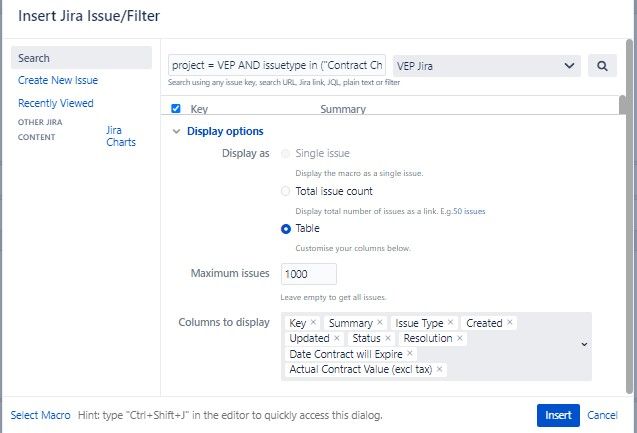The image size is (637, 433).
Task: Click the Issue Type column tag
Action: click(419, 323)
